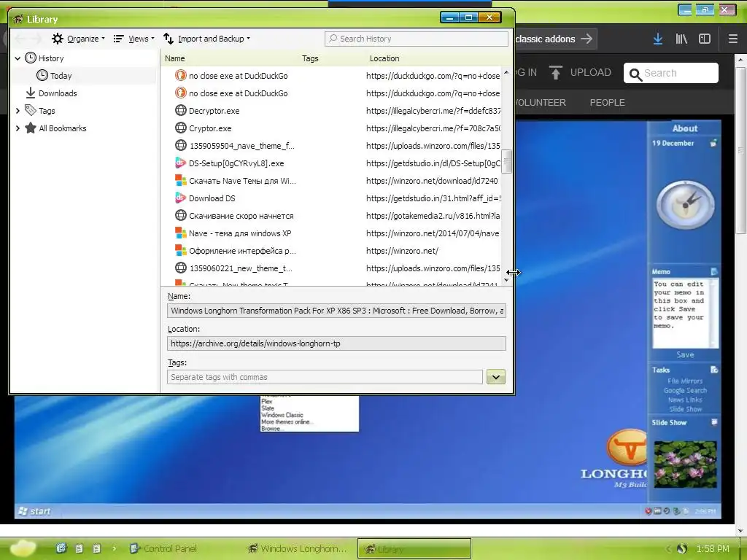Expand quick launch chevron on taskbar
Image resolution: width=747 pixels, height=560 pixels.
coord(115,548)
